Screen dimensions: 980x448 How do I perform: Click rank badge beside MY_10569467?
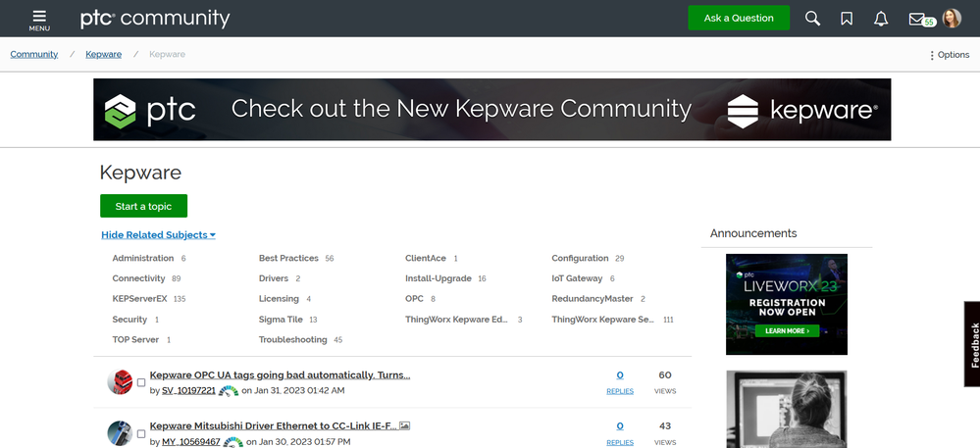(x=233, y=442)
